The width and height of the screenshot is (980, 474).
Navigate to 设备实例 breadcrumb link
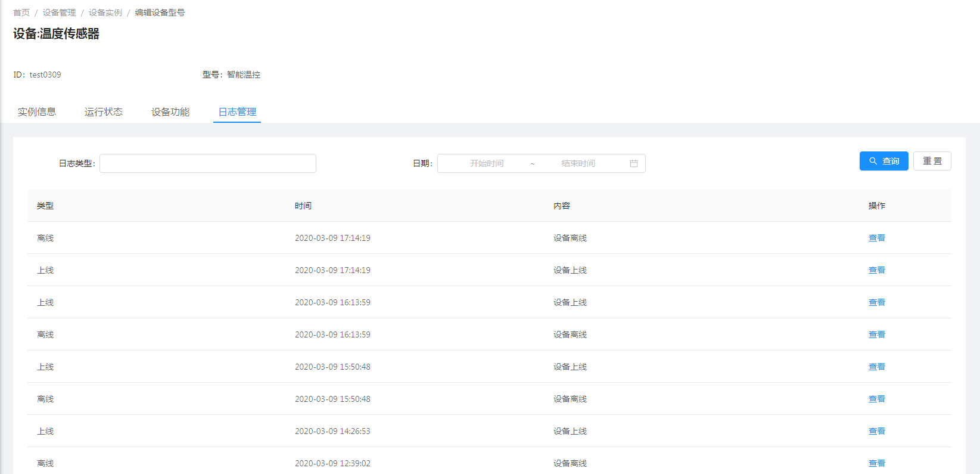pos(105,13)
